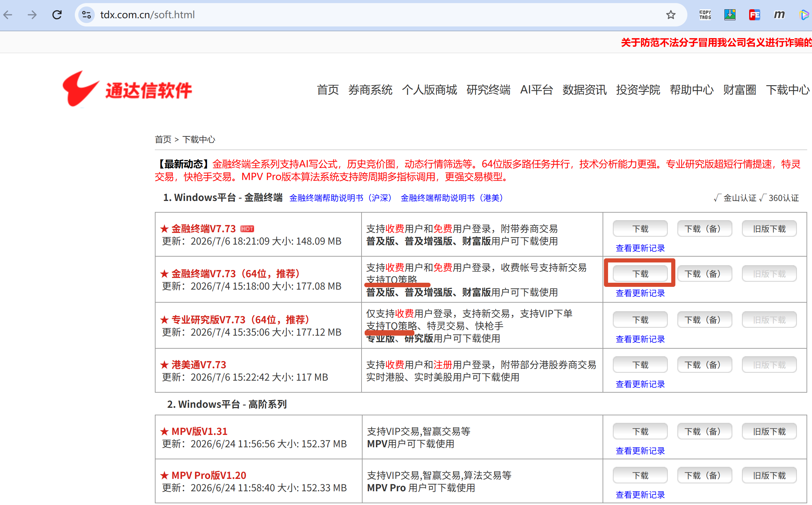Click the browser forward arrow
Image resolution: width=812 pixels, height=505 pixels.
(x=32, y=15)
